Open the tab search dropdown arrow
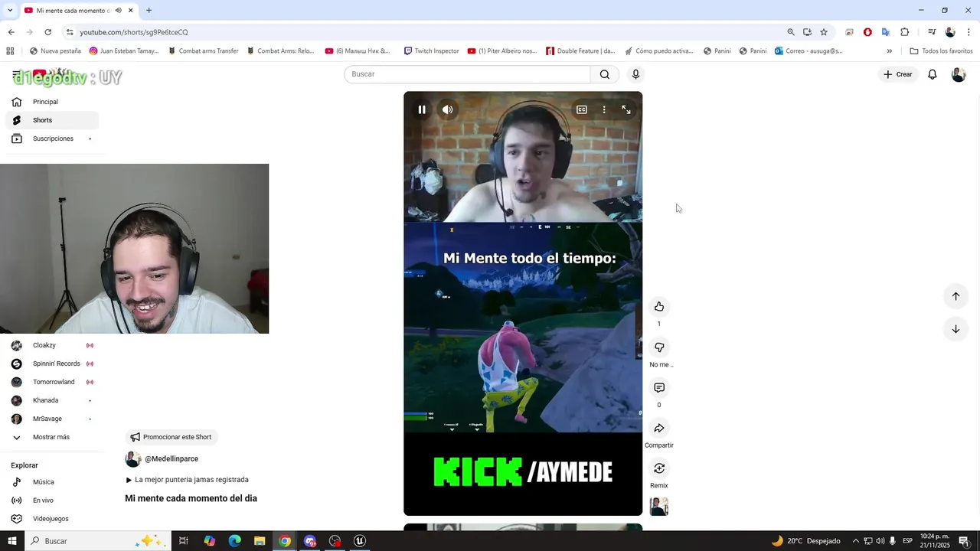This screenshot has width=980, height=551. click(10, 11)
